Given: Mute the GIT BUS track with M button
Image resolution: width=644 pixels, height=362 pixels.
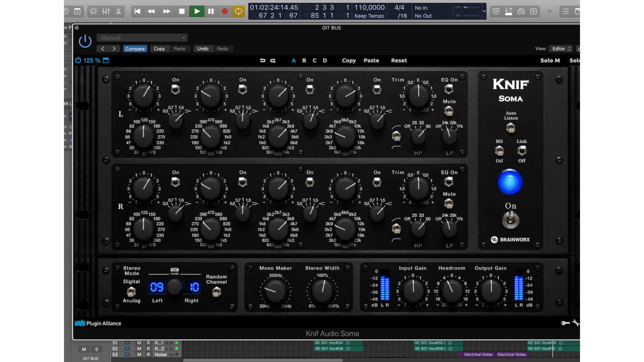Looking at the screenshot, I should coord(84,349).
